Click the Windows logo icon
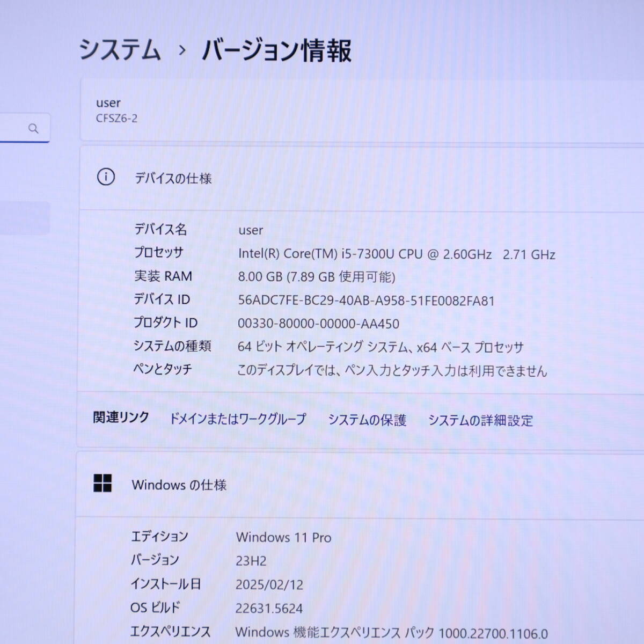This screenshot has width=644, height=644. click(x=103, y=483)
